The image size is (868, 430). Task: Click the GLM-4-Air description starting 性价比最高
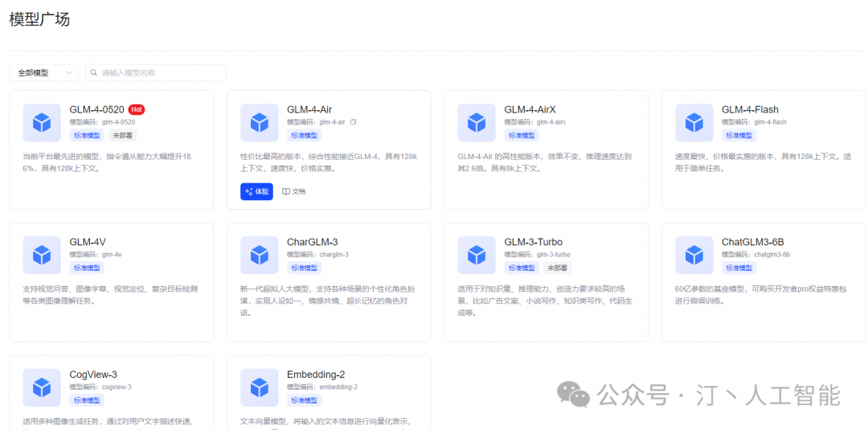pos(329,162)
